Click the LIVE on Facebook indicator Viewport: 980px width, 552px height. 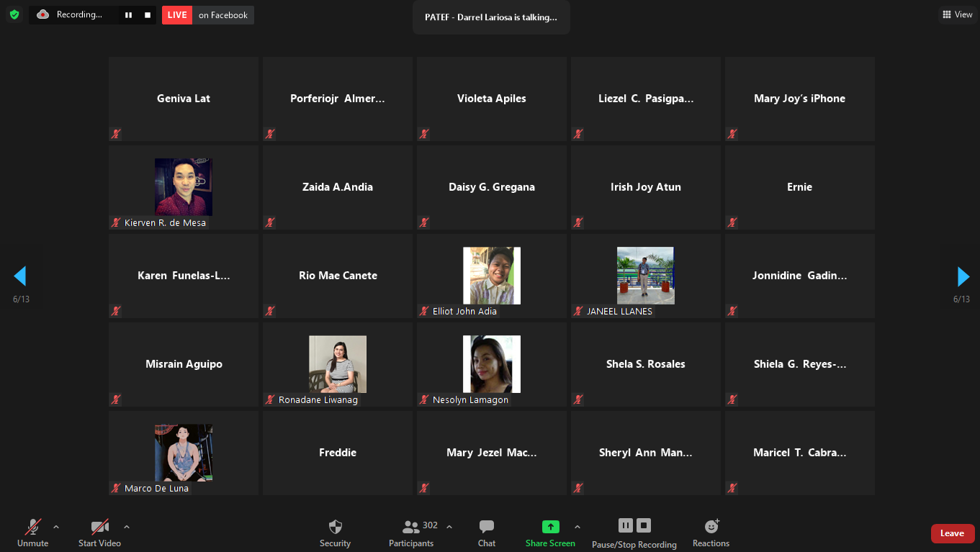pyautogui.click(x=208, y=15)
